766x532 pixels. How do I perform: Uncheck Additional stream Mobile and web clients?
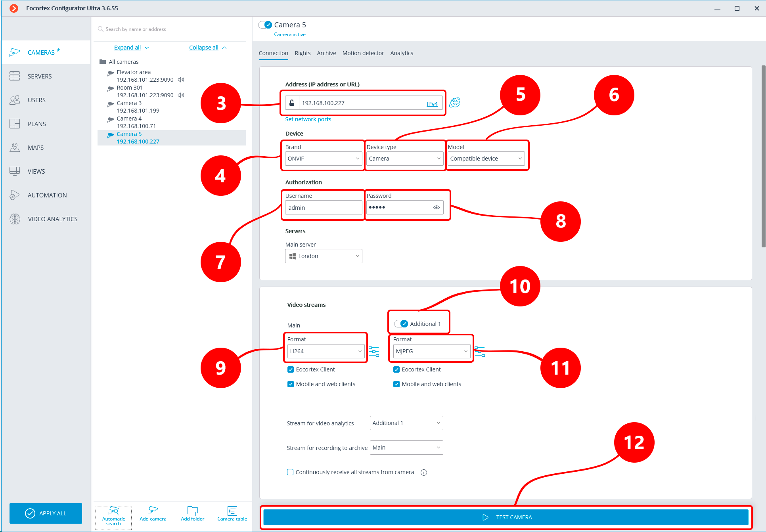point(396,384)
